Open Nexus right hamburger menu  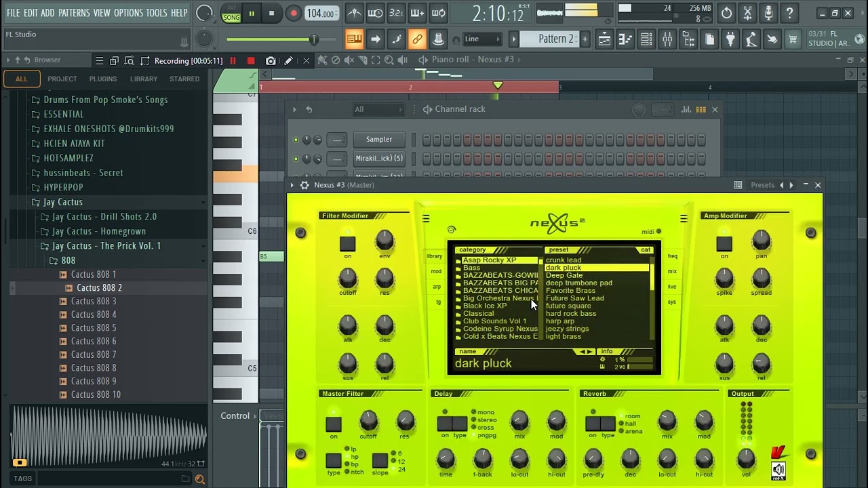pyautogui.click(x=684, y=219)
